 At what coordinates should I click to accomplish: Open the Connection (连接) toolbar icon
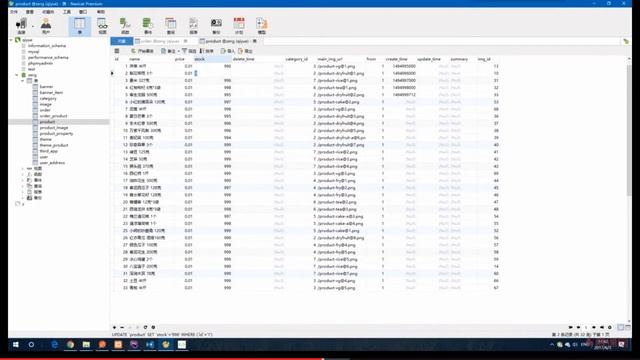pos(21,26)
